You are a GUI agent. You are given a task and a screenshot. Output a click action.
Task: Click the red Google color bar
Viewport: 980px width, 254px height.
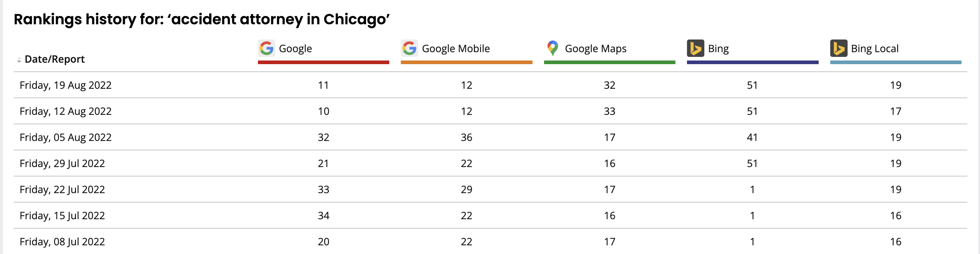pyautogui.click(x=323, y=62)
